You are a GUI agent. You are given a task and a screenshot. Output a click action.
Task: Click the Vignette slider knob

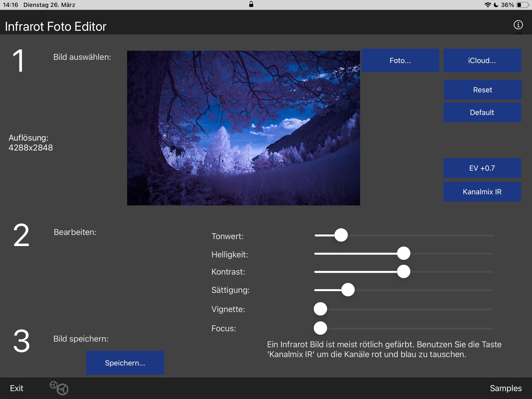point(320,309)
